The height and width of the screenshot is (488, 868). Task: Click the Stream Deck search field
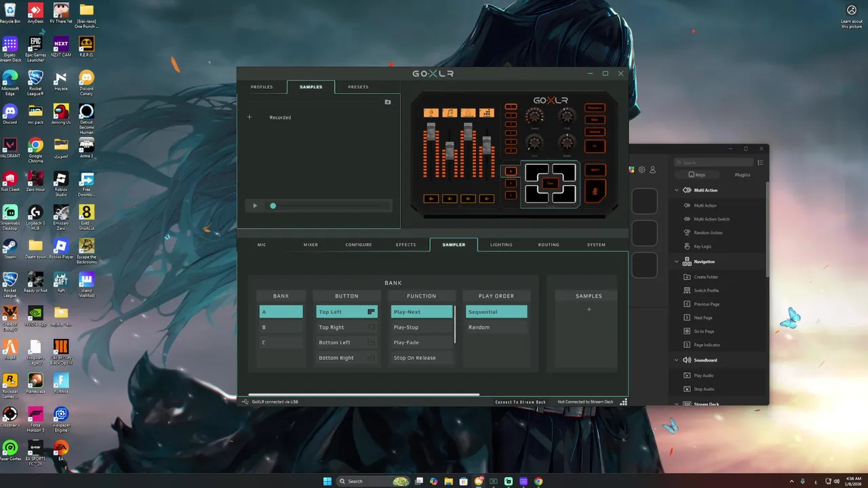tap(713, 163)
